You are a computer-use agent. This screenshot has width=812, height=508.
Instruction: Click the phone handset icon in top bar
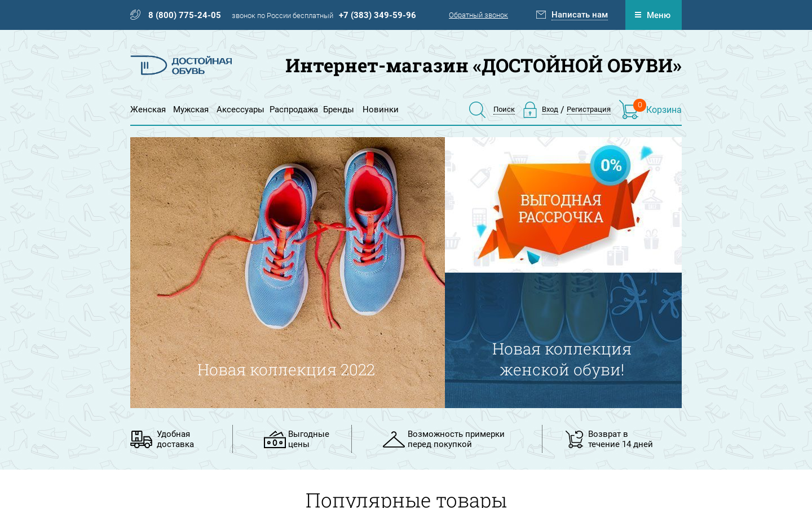pos(135,15)
